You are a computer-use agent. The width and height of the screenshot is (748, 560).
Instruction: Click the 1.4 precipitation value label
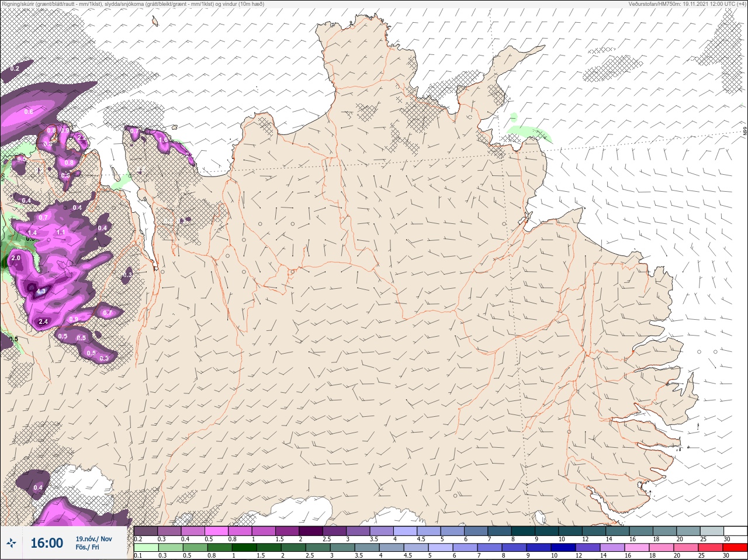[x=32, y=233]
